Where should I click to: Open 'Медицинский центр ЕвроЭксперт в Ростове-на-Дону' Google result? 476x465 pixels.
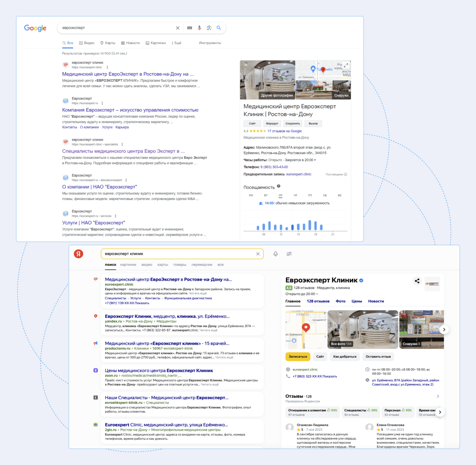128,74
